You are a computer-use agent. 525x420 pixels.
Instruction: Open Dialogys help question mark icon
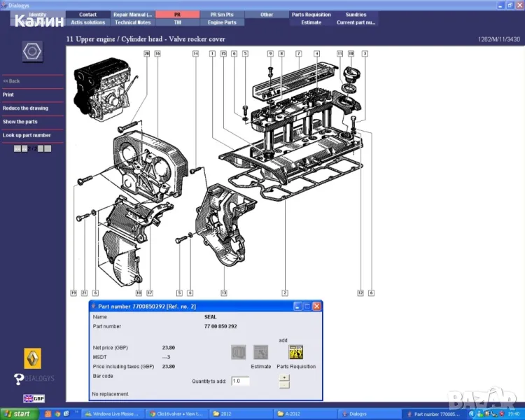coord(20,379)
